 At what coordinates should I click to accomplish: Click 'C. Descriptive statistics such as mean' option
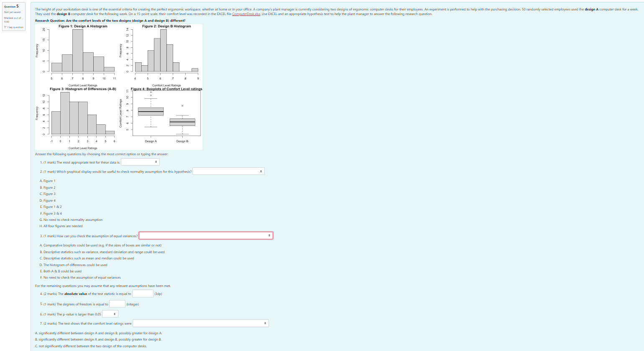(x=87, y=258)
